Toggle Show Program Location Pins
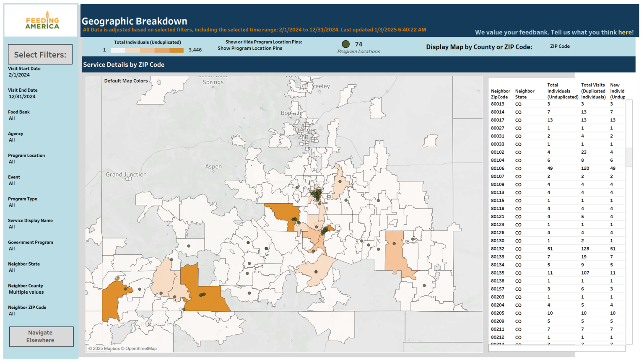 [x=247, y=48]
